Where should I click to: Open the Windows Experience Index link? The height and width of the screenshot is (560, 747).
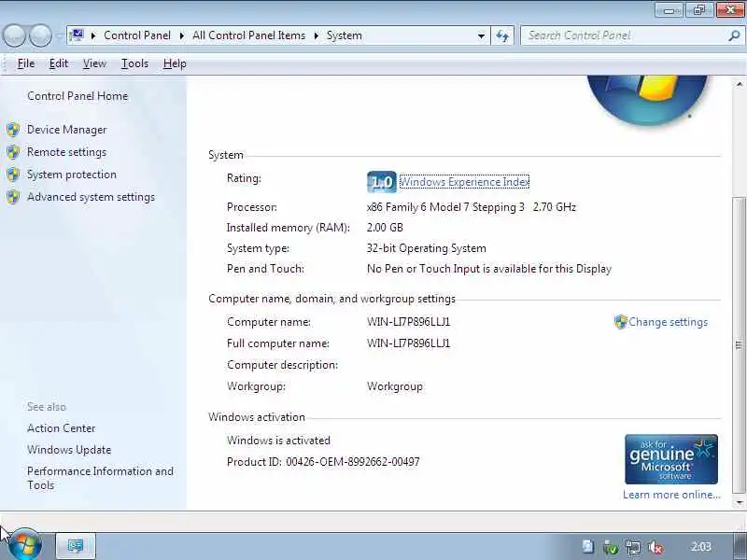pos(464,182)
